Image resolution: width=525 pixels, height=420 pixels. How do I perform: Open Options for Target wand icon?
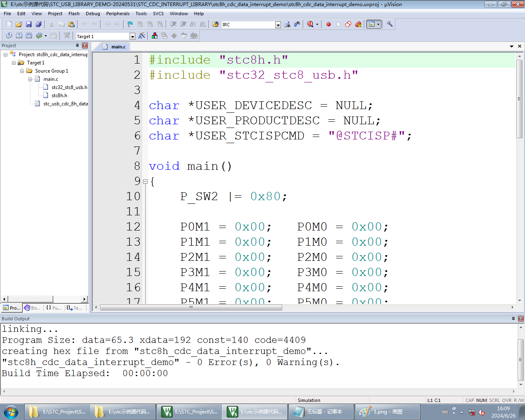[x=142, y=36]
